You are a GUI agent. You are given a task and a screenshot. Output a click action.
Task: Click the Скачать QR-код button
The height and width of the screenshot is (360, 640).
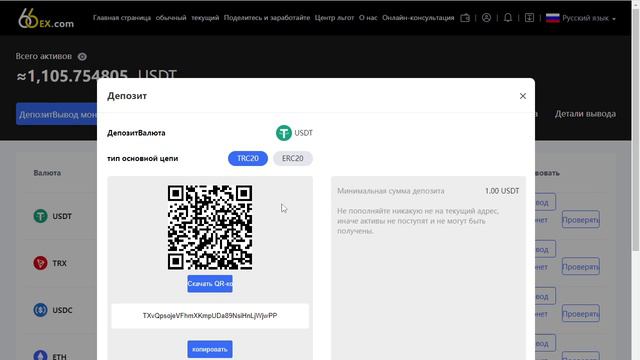210,284
